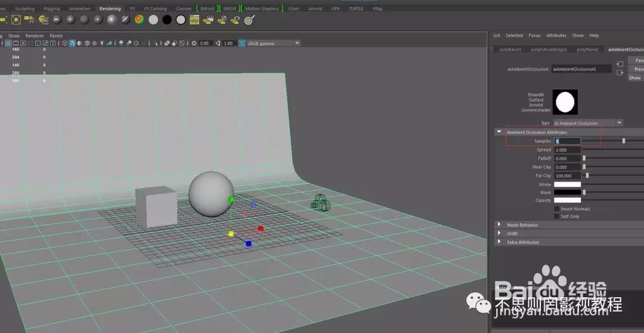Open the sRGB gamma view transform dropdown

pos(273,43)
